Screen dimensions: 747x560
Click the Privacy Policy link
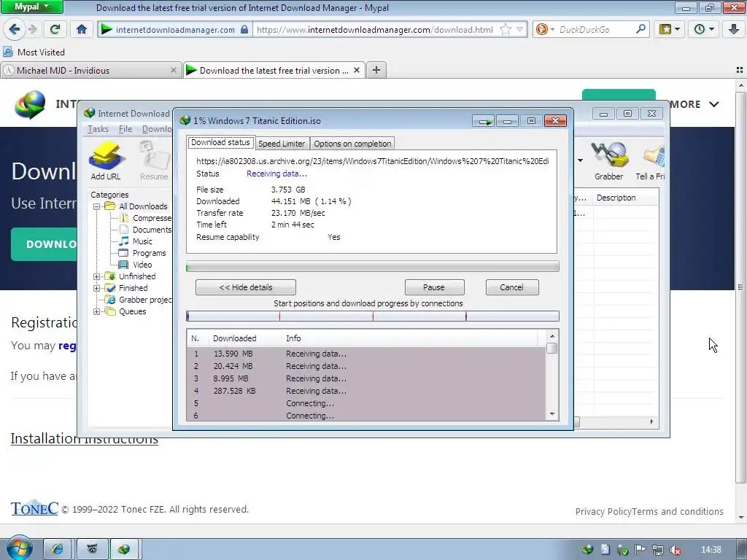(603, 511)
